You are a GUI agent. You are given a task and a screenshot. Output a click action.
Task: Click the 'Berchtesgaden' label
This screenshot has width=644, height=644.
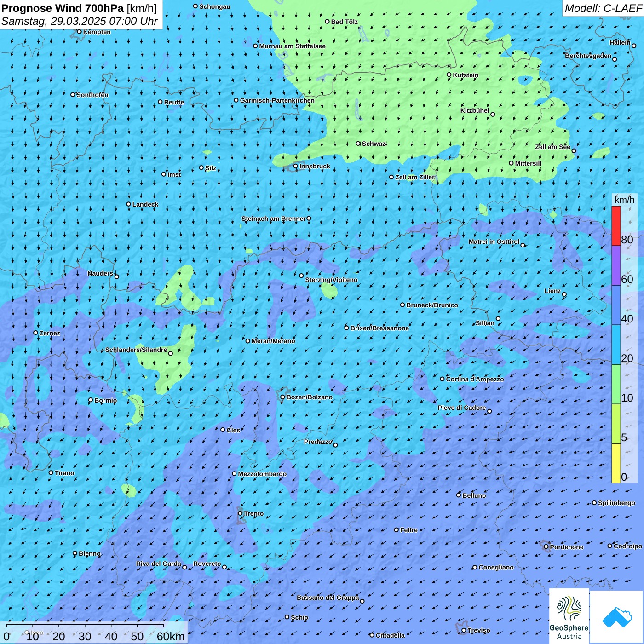(x=588, y=56)
